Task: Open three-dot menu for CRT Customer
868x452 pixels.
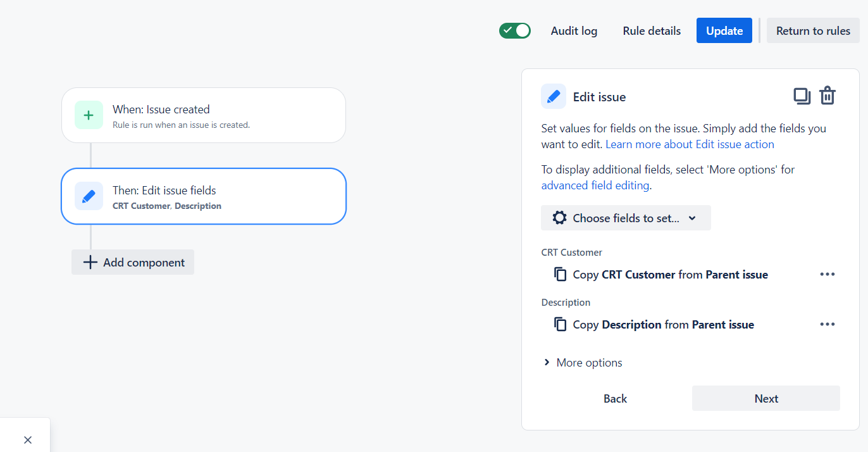Action: click(828, 274)
